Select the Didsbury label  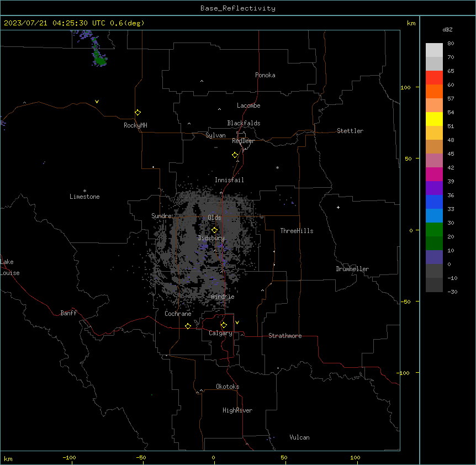tap(211, 238)
